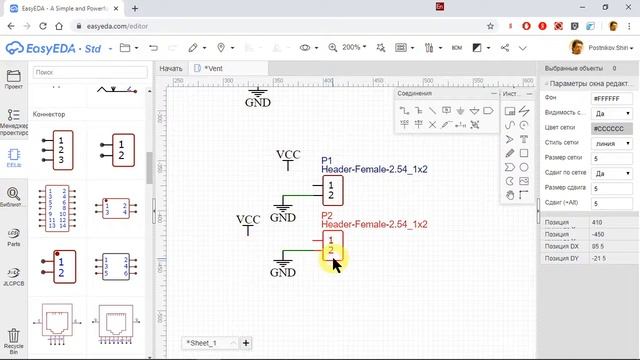Select the Arc drawing tool
Screen dimensions: 640x360
[524, 125]
